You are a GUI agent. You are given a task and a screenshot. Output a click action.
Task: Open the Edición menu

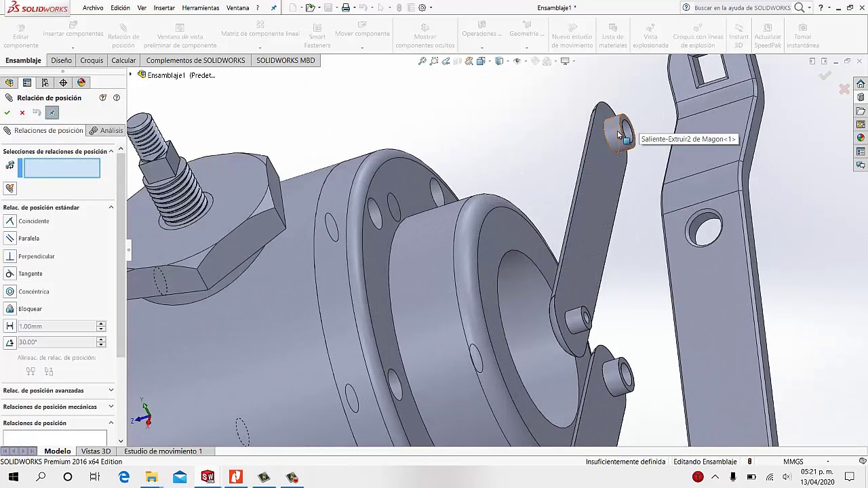pos(120,7)
